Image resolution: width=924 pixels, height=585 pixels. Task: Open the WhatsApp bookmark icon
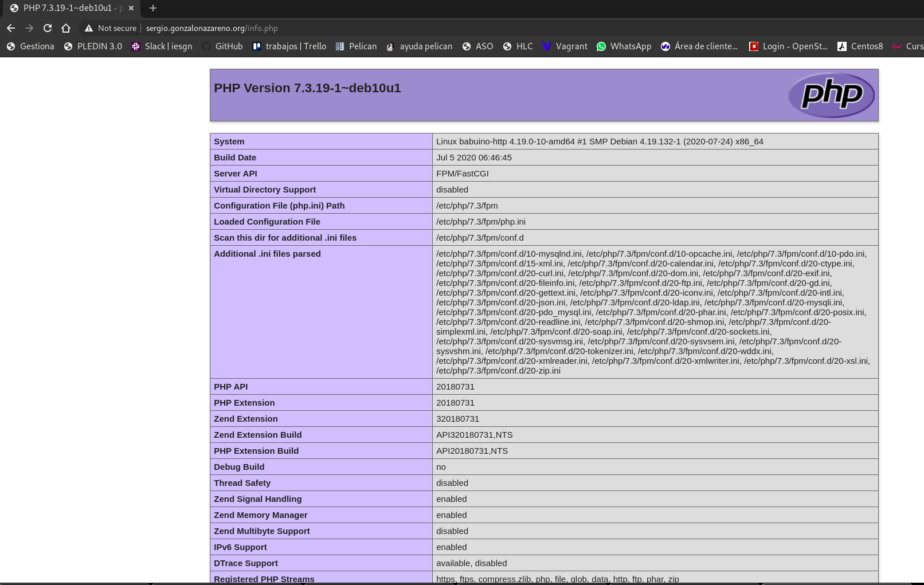[x=601, y=46]
